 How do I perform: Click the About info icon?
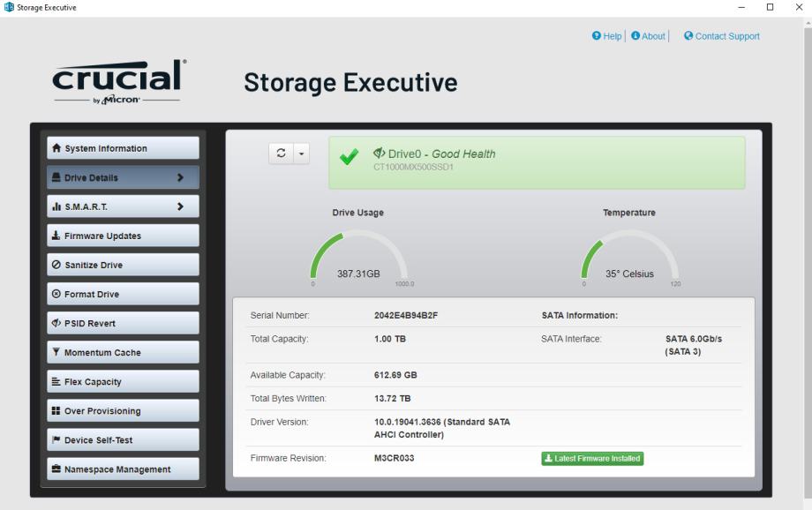(x=635, y=35)
